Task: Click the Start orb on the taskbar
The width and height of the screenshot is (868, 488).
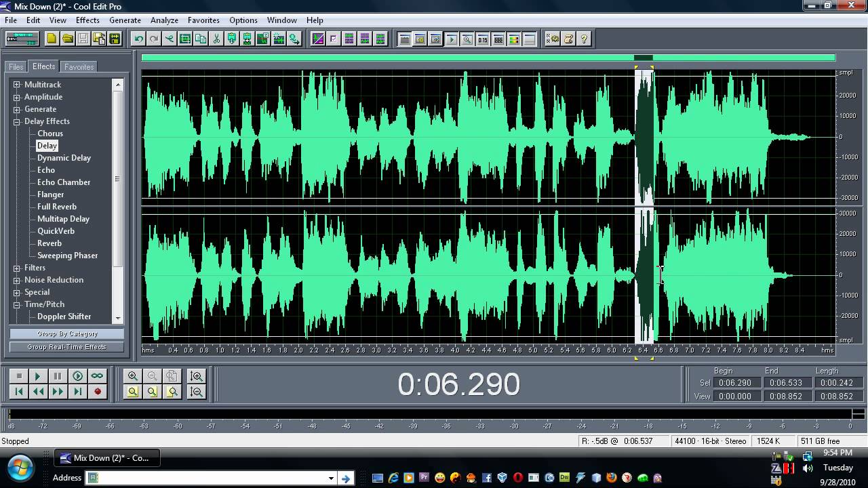Action: [20, 468]
